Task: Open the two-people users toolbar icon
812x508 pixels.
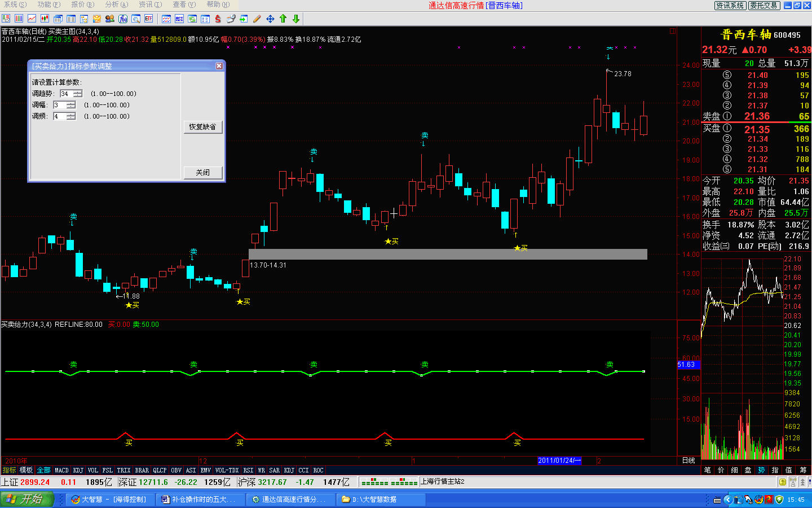Action: [x=110, y=19]
